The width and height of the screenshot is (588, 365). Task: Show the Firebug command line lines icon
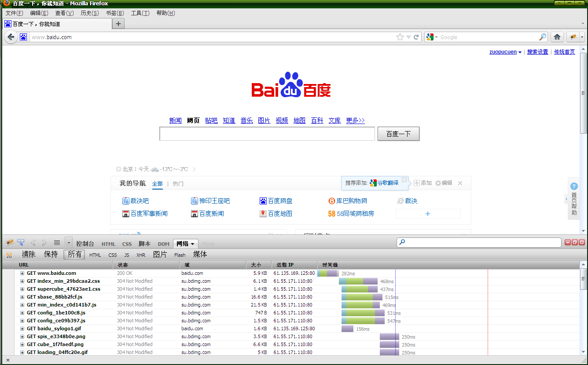tap(57, 243)
